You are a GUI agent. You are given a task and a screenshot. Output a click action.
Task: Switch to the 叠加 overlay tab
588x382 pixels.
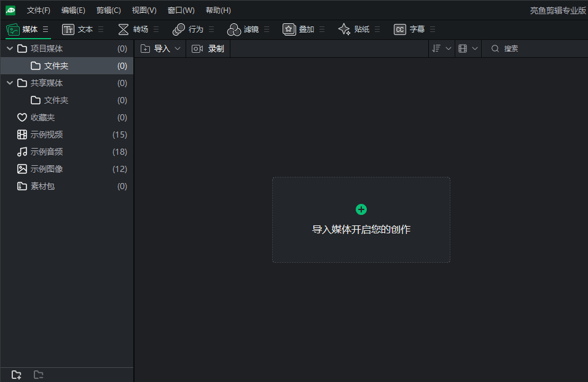298,29
